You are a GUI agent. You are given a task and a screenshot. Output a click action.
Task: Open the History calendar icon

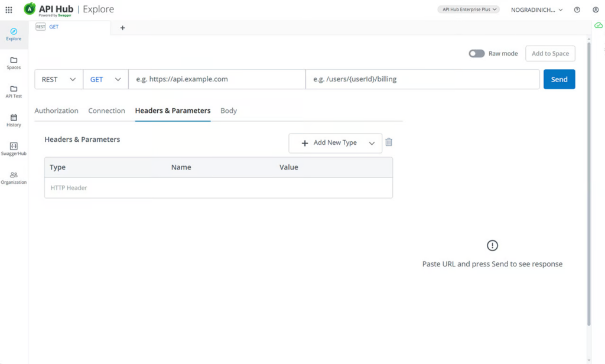(x=14, y=118)
